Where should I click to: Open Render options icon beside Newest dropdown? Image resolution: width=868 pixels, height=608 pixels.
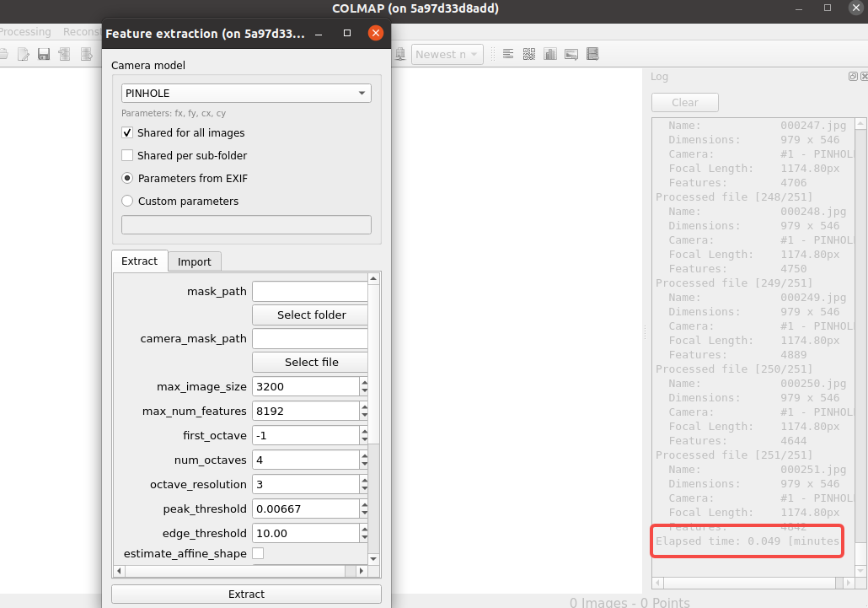(x=399, y=54)
